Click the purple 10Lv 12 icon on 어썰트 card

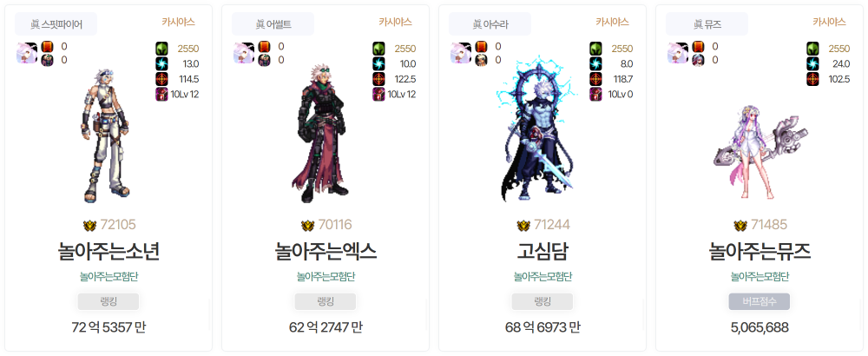point(378,94)
